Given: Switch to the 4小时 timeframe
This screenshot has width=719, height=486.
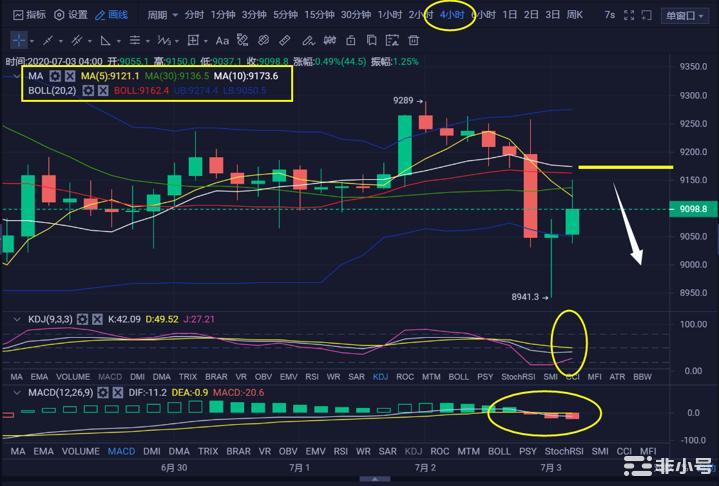Looking at the screenshot, I should [x=450, y=15].
